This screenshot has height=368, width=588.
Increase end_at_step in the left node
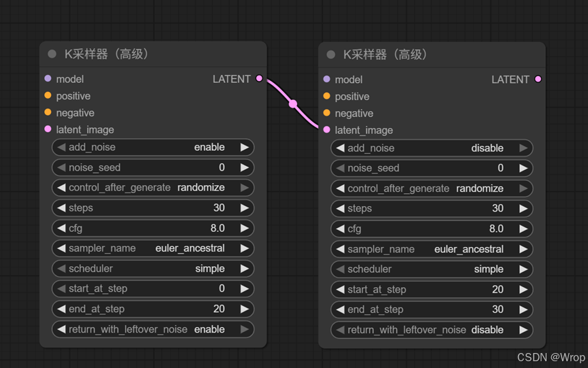[245, 309]
